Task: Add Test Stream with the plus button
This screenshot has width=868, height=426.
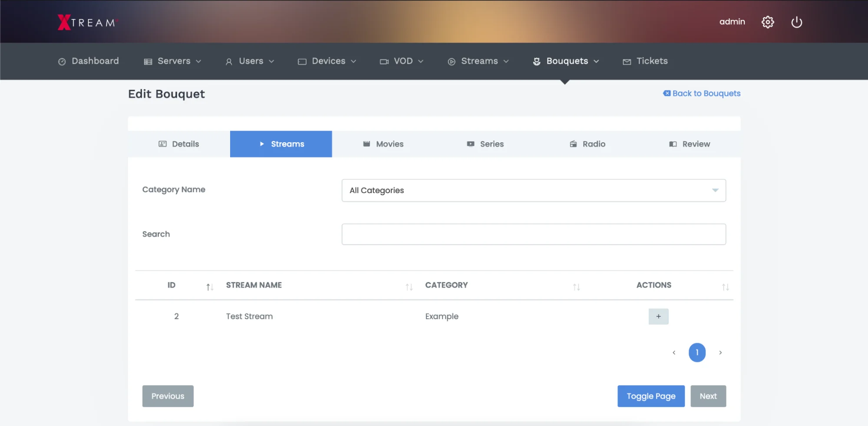Action: click(x=658, y=317)
